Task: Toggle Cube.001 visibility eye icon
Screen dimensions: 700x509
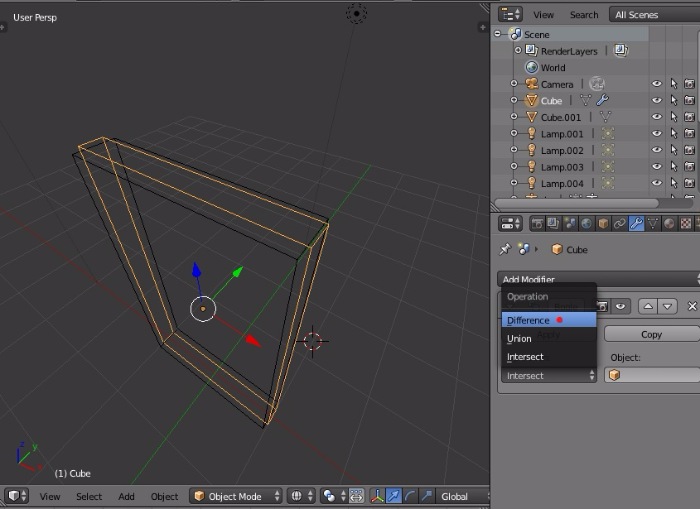Action: coord(657,117)
